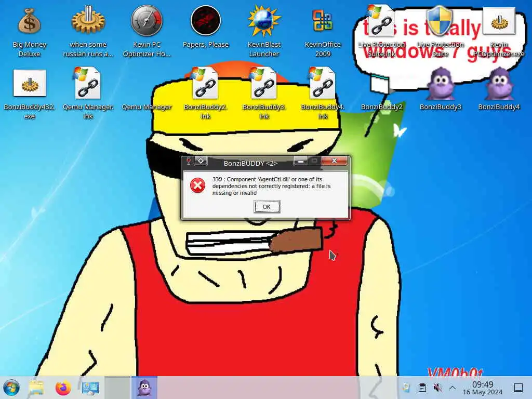The width and height of the screenshot is (532, 399).
Task: Select the Qemu Manager desktop label
Action: click(147, 107)
